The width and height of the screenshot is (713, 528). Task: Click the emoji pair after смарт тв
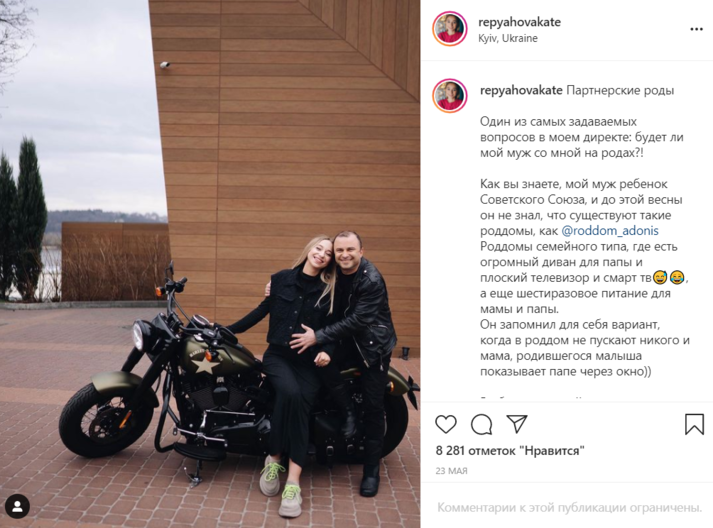(x=668, y=277)
